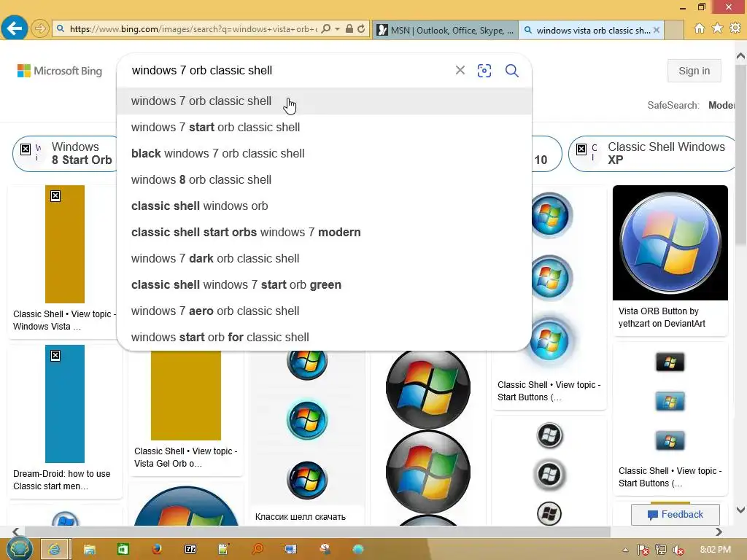Click the browser Back arrow button
This screenshot has height=560, width=747.
[15, 28]
